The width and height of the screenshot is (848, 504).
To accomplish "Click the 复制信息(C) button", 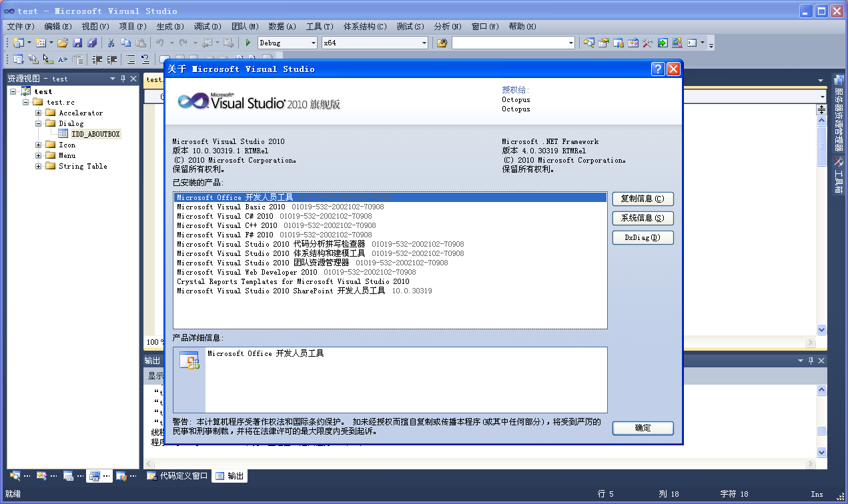I will 643,199.
